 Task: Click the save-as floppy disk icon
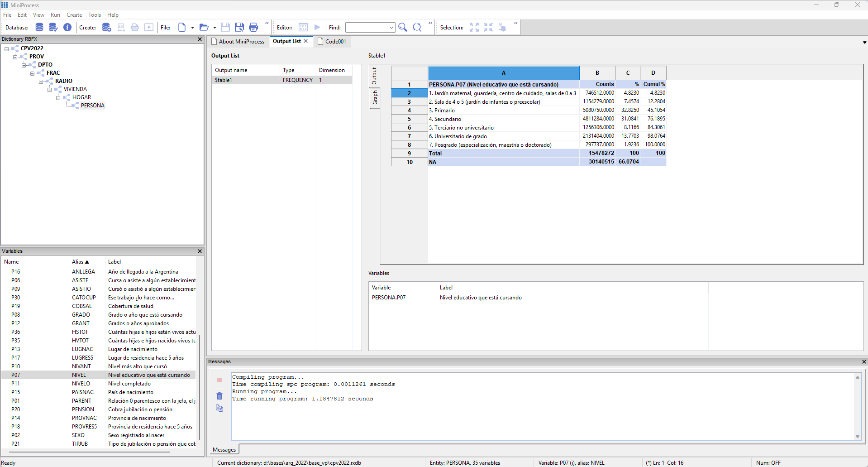click(239, 27)
